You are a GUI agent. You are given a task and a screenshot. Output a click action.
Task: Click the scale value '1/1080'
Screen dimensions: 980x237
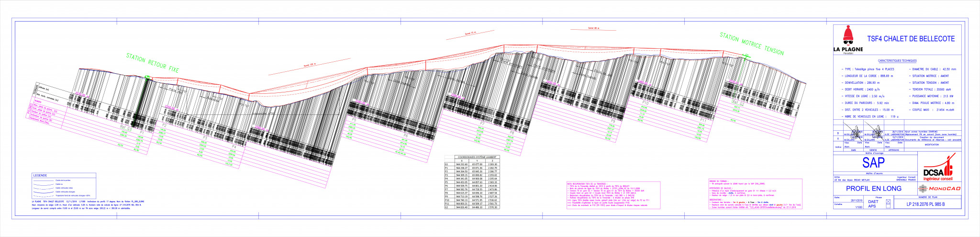point(859,207)
